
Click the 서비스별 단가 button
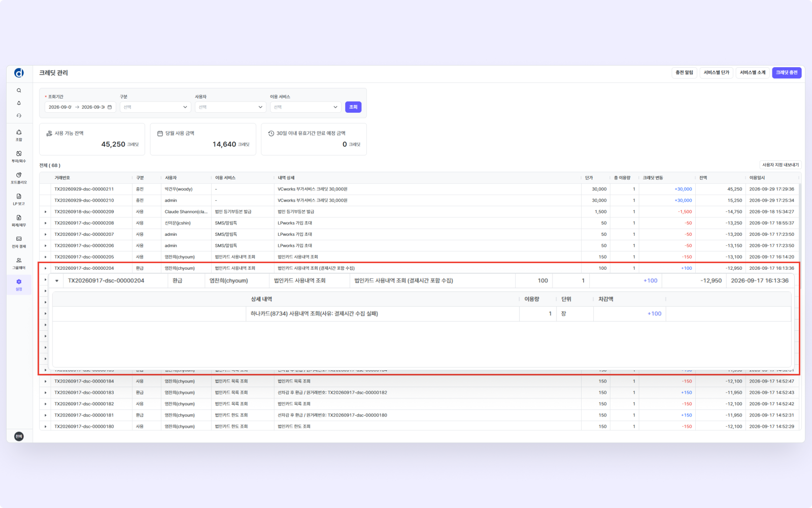[717, 73]
